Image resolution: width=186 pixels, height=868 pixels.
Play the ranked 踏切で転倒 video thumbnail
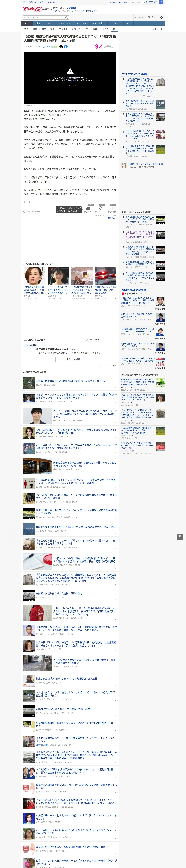[160, 265]
